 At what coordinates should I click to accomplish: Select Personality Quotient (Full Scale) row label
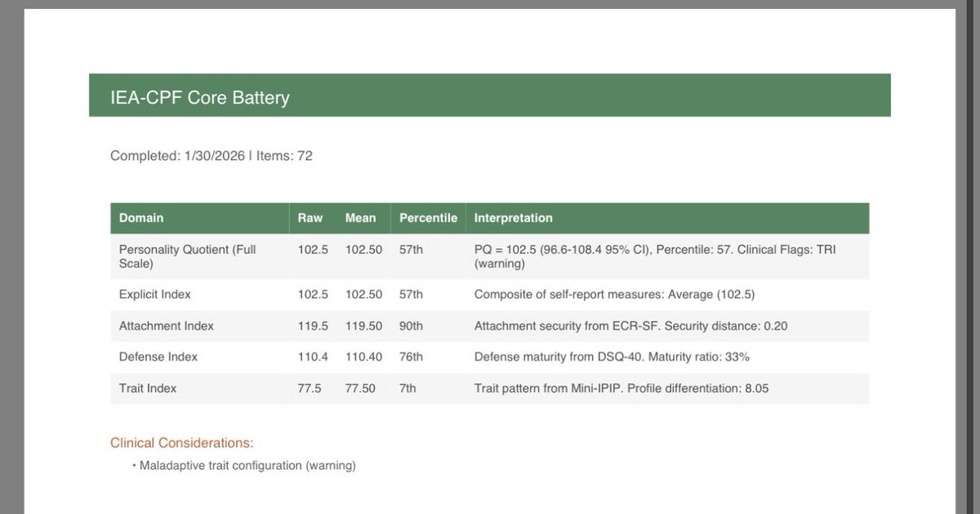click(x=188, y=257)
